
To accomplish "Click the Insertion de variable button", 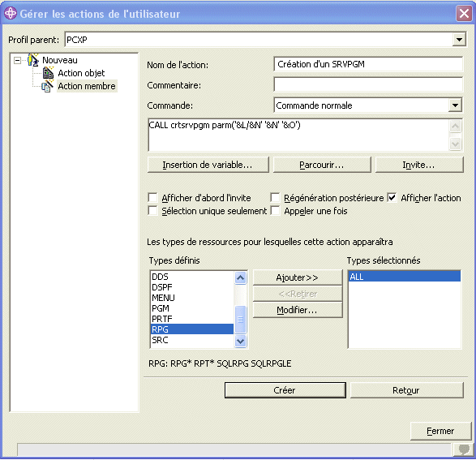I will click(208, 165).
